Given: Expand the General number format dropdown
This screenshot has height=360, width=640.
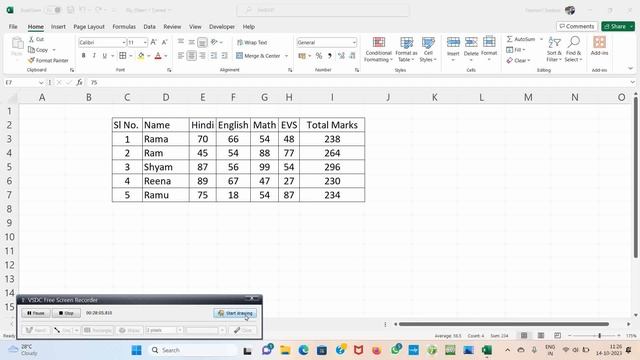Looking at the screenshot, I should [354, 42].
